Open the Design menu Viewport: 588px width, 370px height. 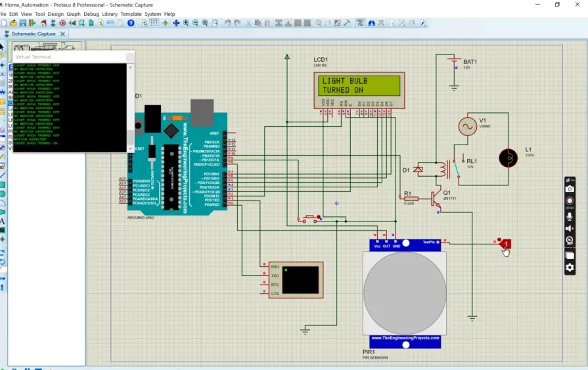pyautogui.click(x=55, y=14)
